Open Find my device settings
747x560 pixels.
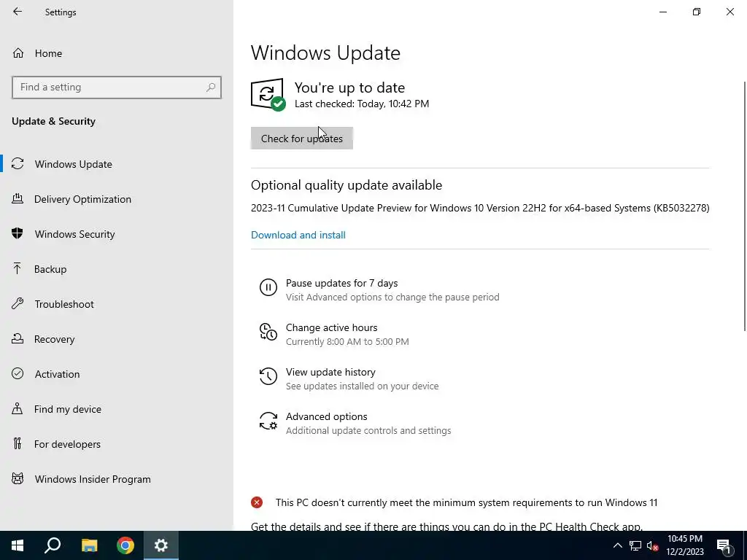pyautogui.click(x=68, y=408)
